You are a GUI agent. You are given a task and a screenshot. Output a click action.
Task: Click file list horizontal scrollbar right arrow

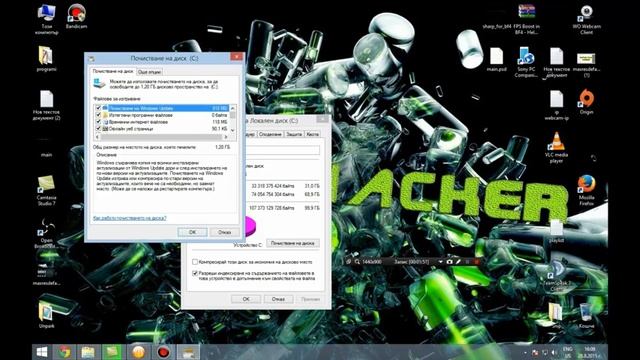(x=226, y=137)
